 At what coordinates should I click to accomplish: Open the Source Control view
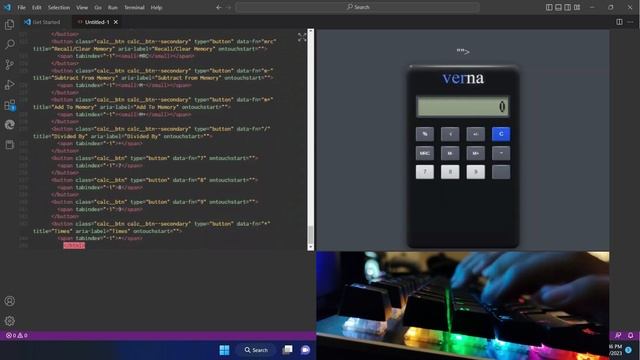9,64
